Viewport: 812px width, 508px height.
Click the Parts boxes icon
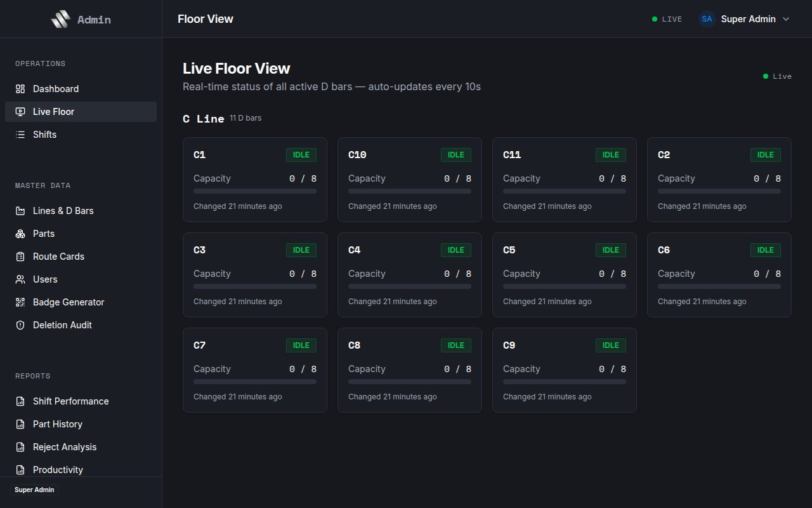click(20, 234)
